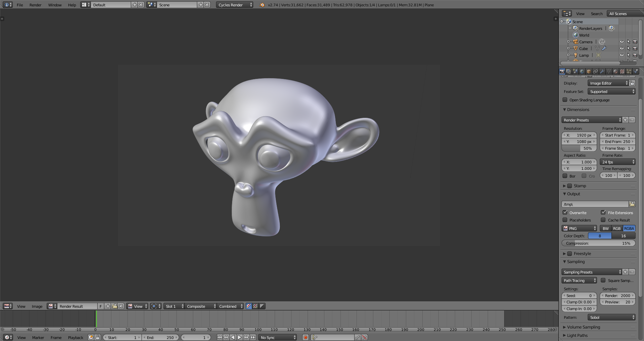The width and height of the screenshot is (644, 341).
Task: Open the Path Tracing integrator dropdown
Action: coord(579,280)
